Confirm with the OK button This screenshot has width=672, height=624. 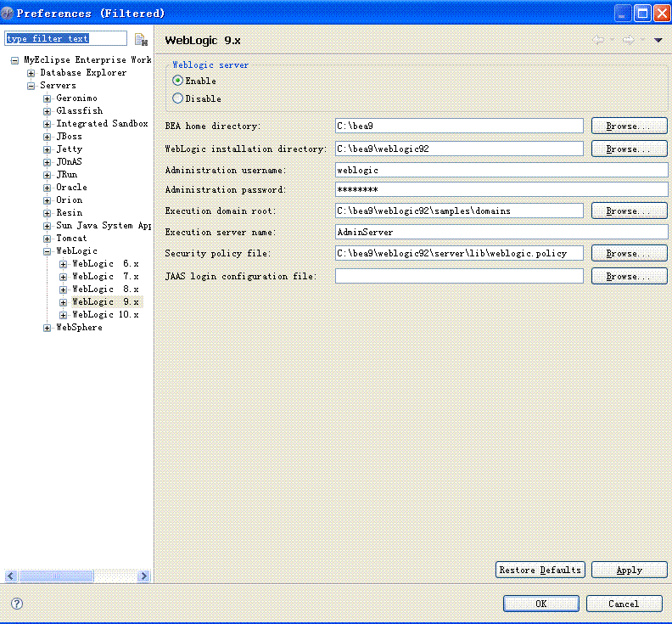coord(540,604)
